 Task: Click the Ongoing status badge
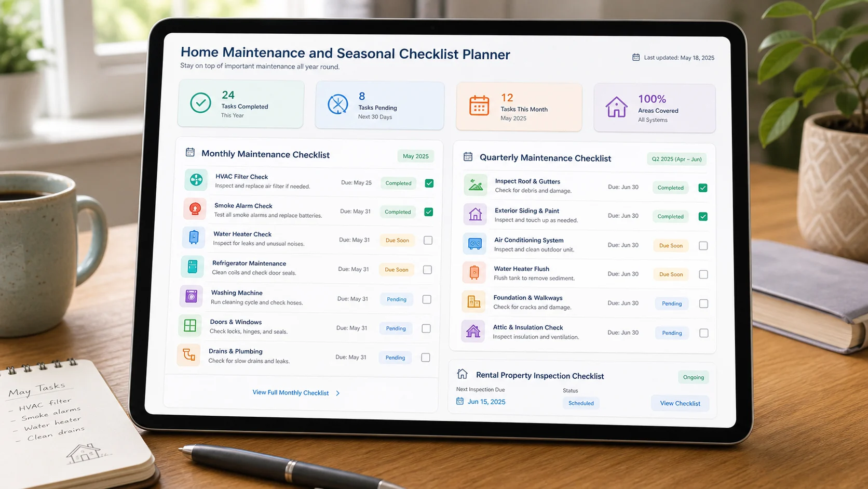point(694,377)
